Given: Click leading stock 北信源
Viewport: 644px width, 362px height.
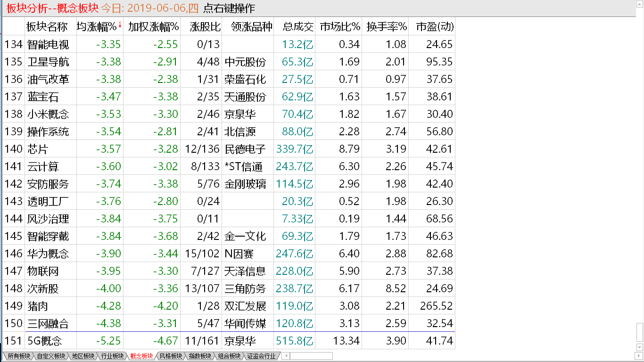Looking at the screenshot, I should (x=240, y=132).
